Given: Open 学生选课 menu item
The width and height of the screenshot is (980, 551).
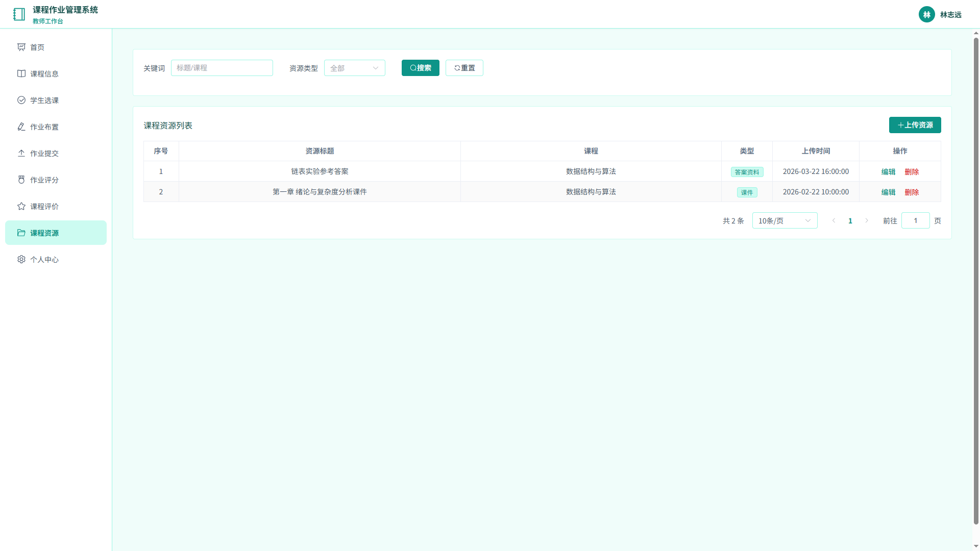Looking at the screenshot, I should [56, 100].
